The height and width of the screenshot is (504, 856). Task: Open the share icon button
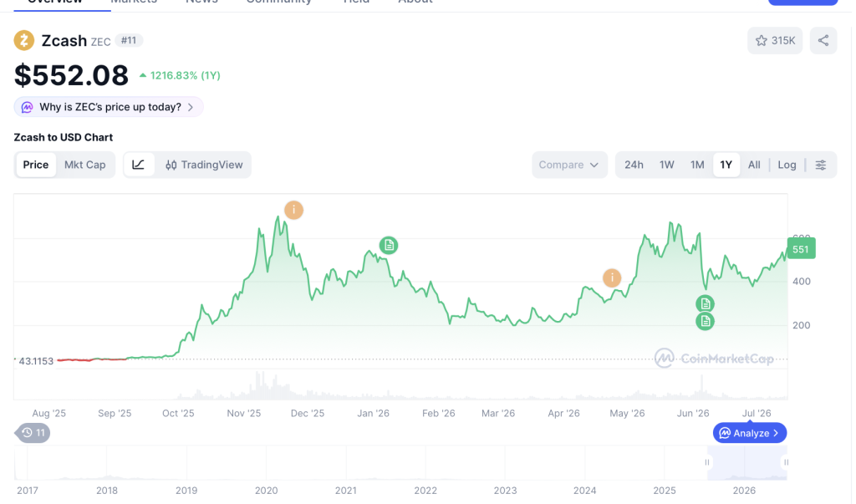click(x=823, y=40)
